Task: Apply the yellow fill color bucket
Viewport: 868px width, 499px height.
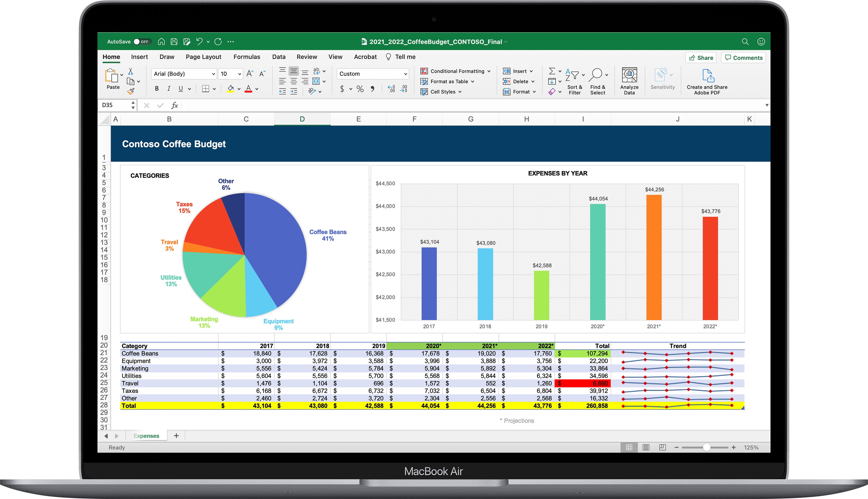Action: click(x=231, y=89)
